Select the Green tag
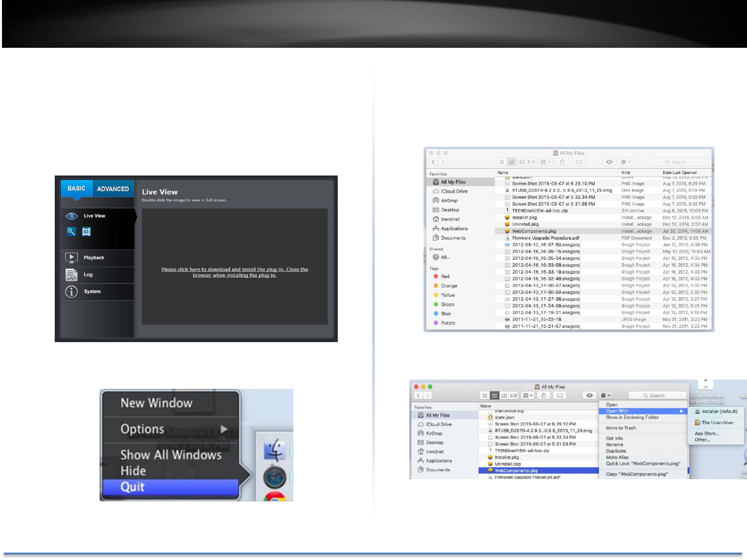 [x=460, y=305]
